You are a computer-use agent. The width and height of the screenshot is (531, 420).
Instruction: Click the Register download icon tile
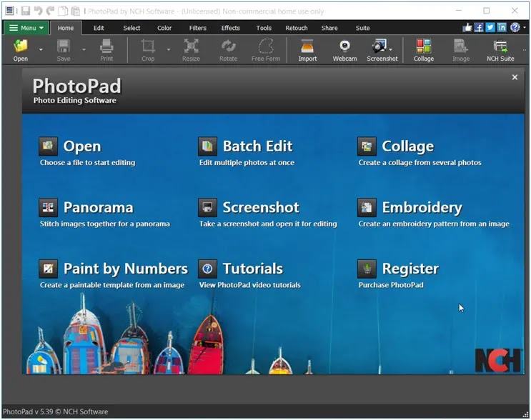coord(367,269)
